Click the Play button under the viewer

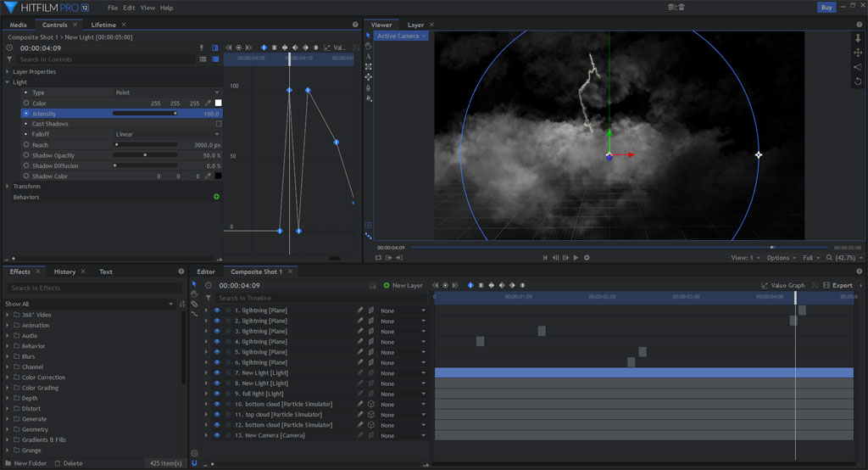point(576,258)
